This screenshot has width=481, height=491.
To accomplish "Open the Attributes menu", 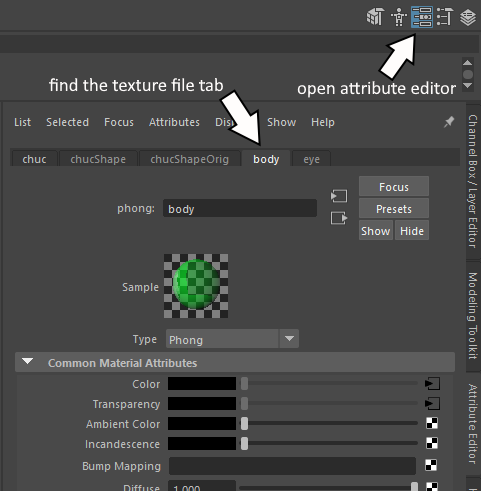I will pos(174,122).
